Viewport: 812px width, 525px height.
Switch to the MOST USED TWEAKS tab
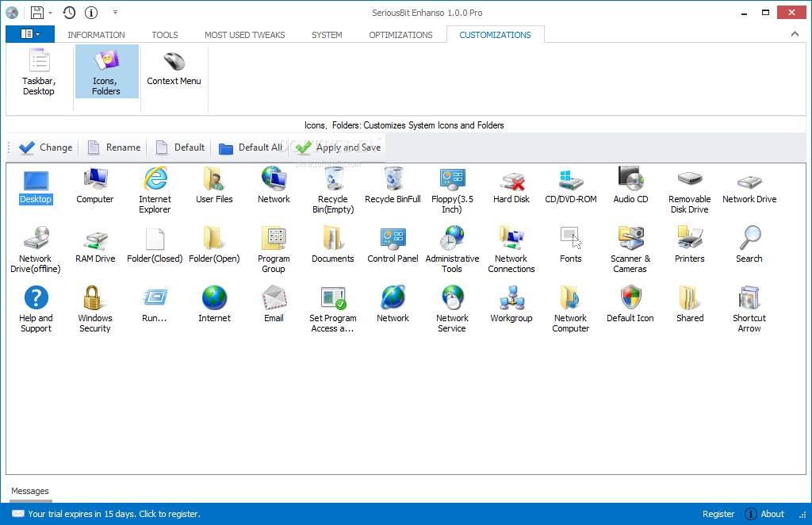tap(245, 35)
